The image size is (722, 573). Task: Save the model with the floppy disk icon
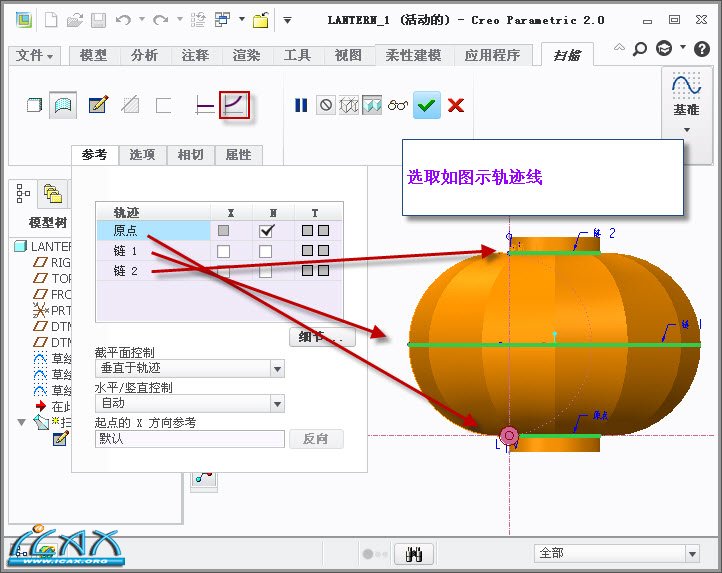(x=98, y=20)
